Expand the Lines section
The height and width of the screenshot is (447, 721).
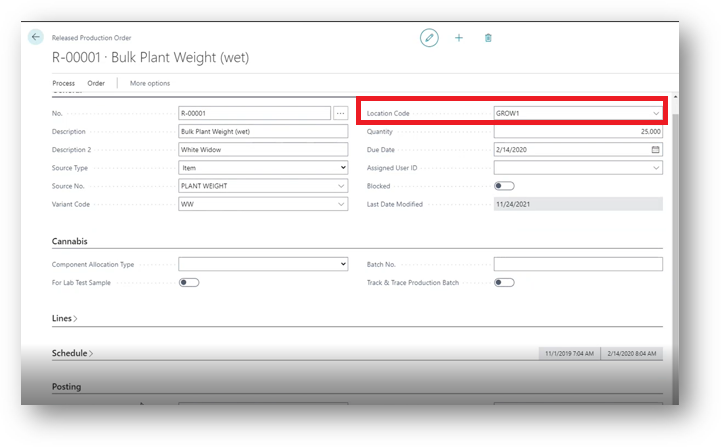point(64,318)
